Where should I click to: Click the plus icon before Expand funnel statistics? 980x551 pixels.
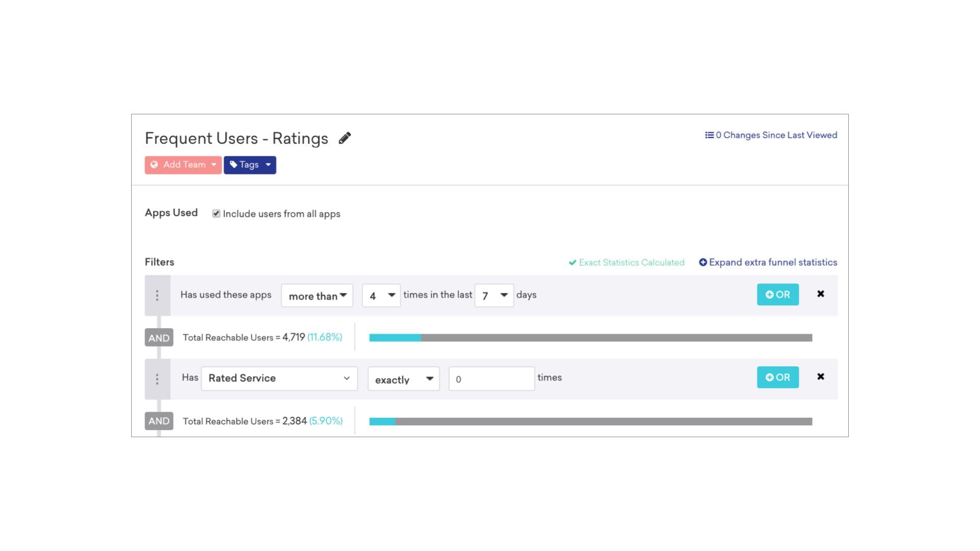[703, 262]
